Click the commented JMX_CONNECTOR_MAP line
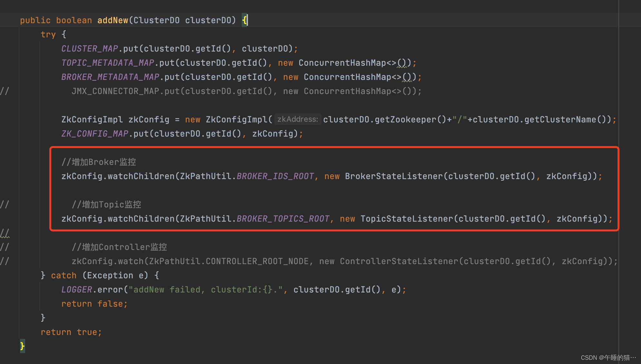This screenshot has height=364, width=641. tap(247, 91)
